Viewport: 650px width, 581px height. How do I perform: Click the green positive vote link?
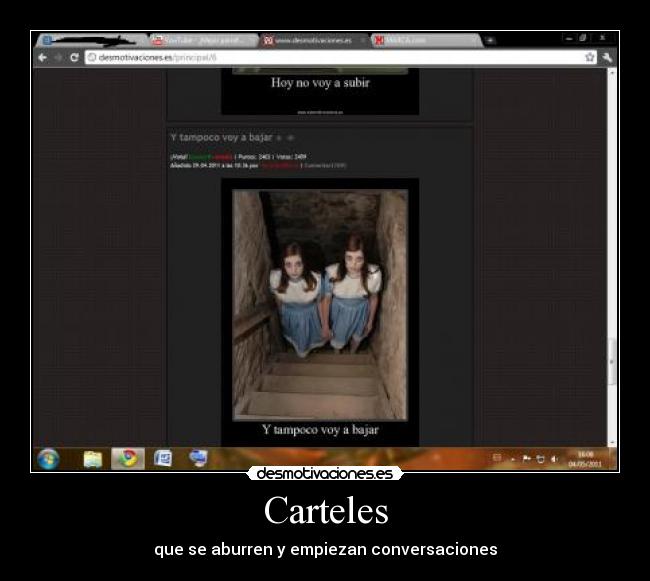(x=200, y=157)
